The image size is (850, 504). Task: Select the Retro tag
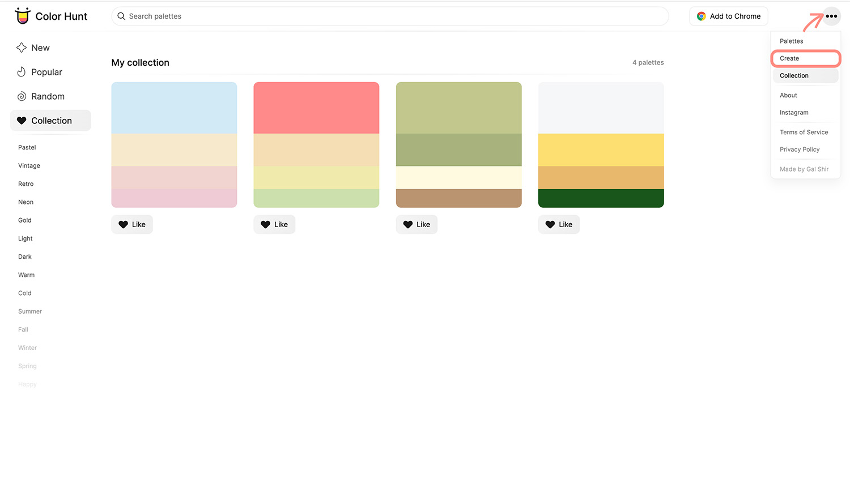[x=25, y=184]
